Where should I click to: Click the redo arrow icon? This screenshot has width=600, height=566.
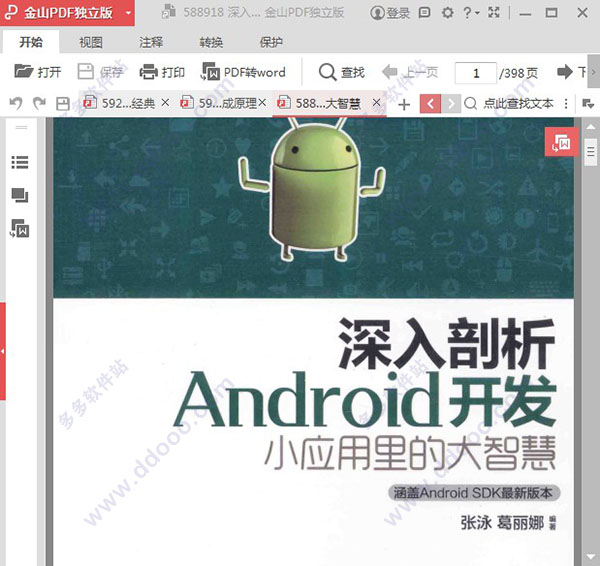pos(39,103)
